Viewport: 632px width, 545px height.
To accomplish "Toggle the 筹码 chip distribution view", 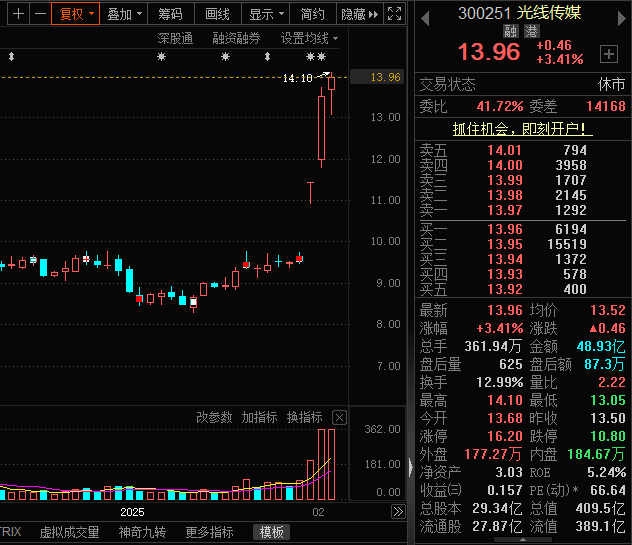I will 171,14.
